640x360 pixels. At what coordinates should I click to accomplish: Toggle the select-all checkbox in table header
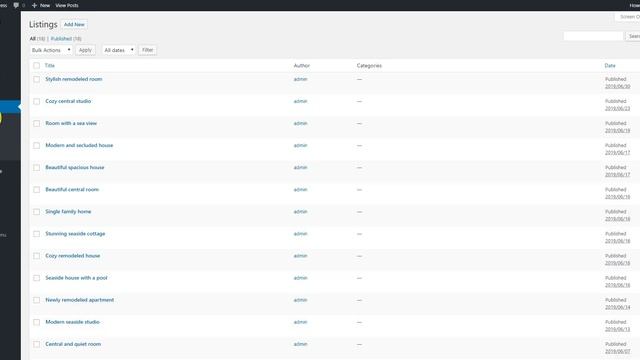[37, 65]
